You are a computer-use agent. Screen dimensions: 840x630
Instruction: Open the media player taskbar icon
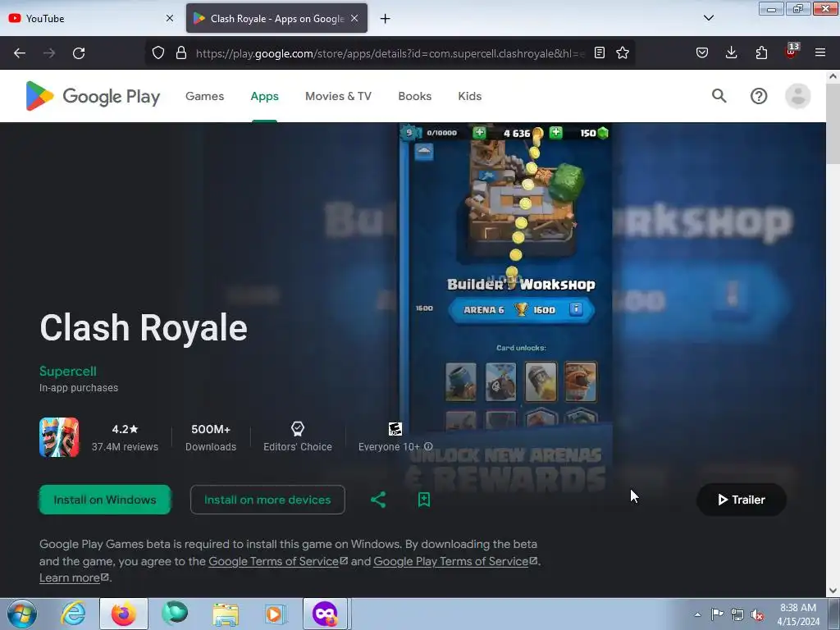click(276, 614)
